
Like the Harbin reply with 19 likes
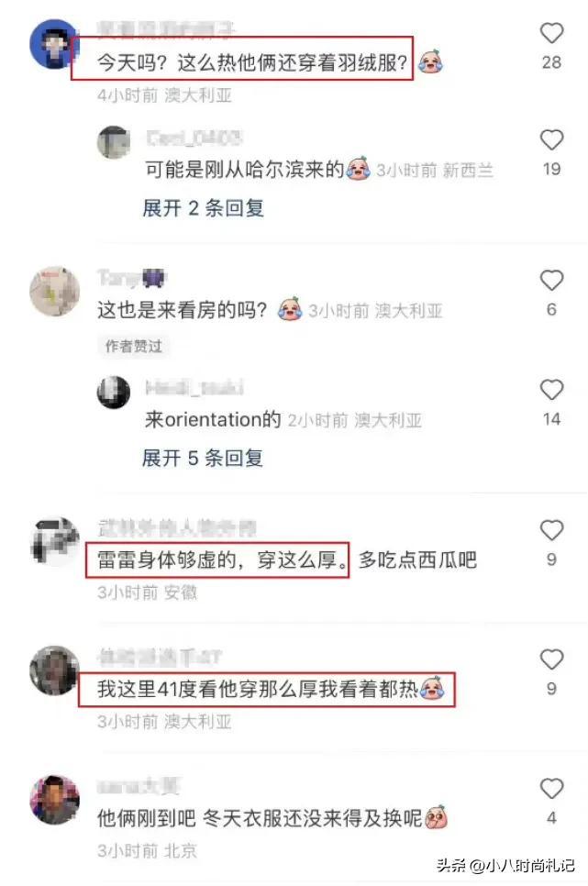(551, 139)
